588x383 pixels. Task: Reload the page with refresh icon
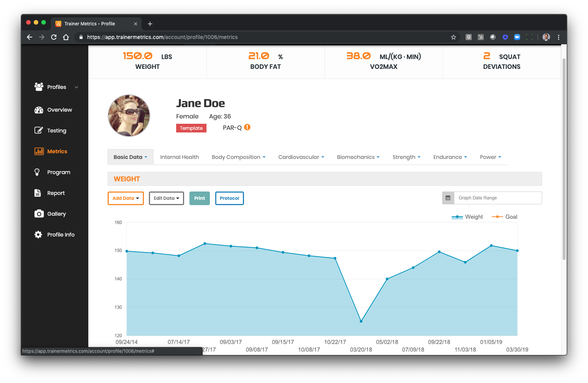[54, 37]
